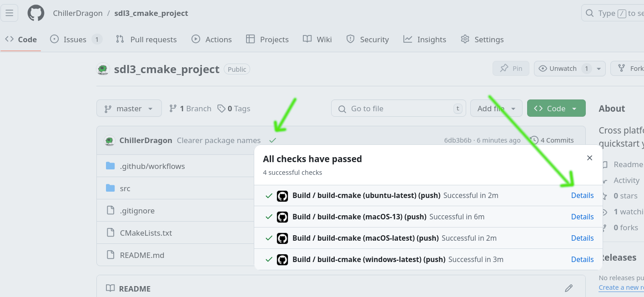Open Details for ubuntu-latest build
This screenshot has width=644, height=297.
[582, 195]
